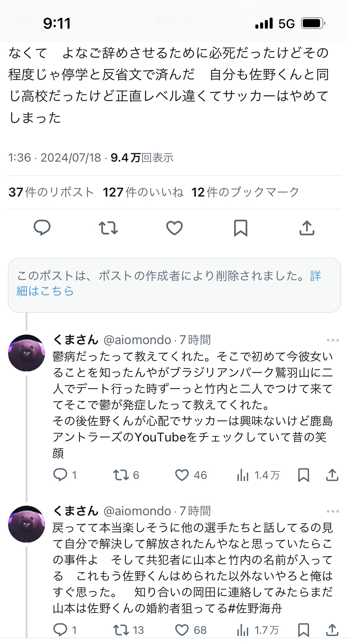The height and width of the screenshot is (644, 349).
Task: Bookmark the main post
Action: click(x=240, y=228)
